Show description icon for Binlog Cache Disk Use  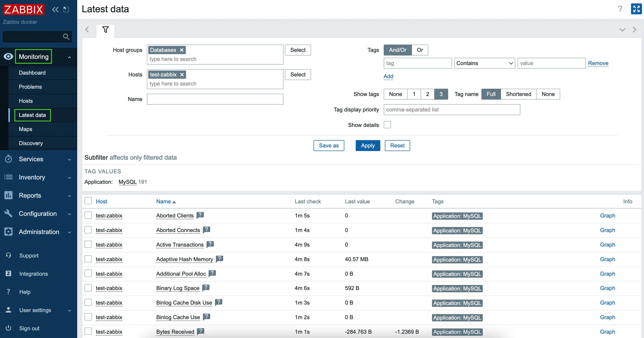(x=219, y=302)
